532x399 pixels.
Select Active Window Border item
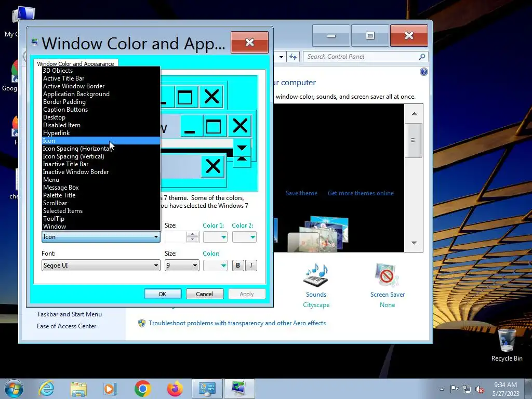coord(101,86)
